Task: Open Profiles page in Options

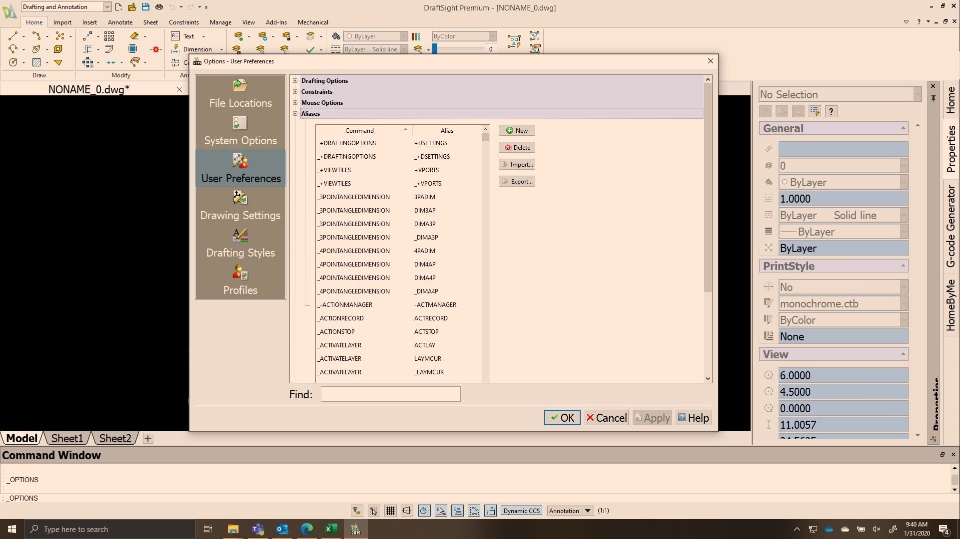Action: (240, 281)
